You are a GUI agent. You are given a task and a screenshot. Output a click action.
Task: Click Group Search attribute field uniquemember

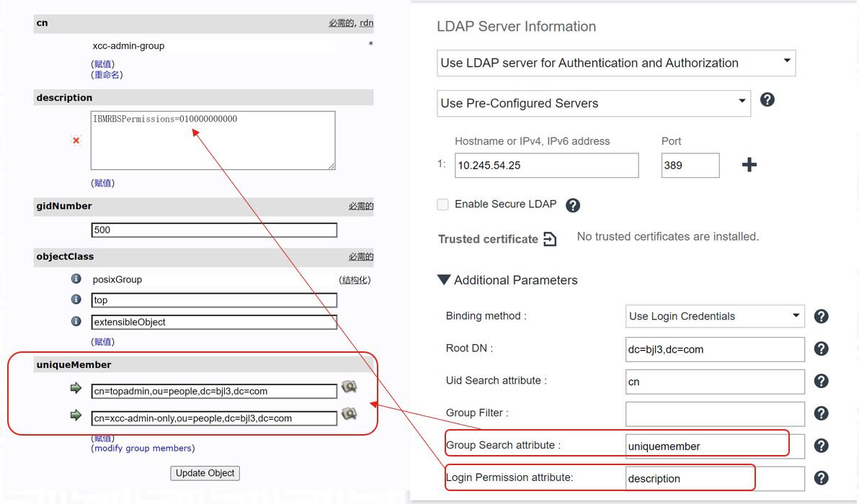pos(715,446)
